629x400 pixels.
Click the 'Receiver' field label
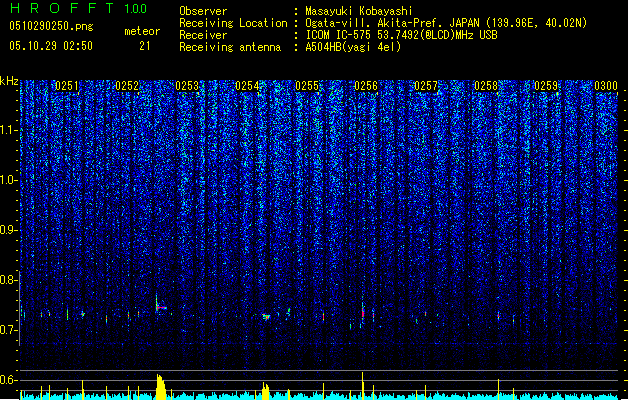(x=203, y=35)
